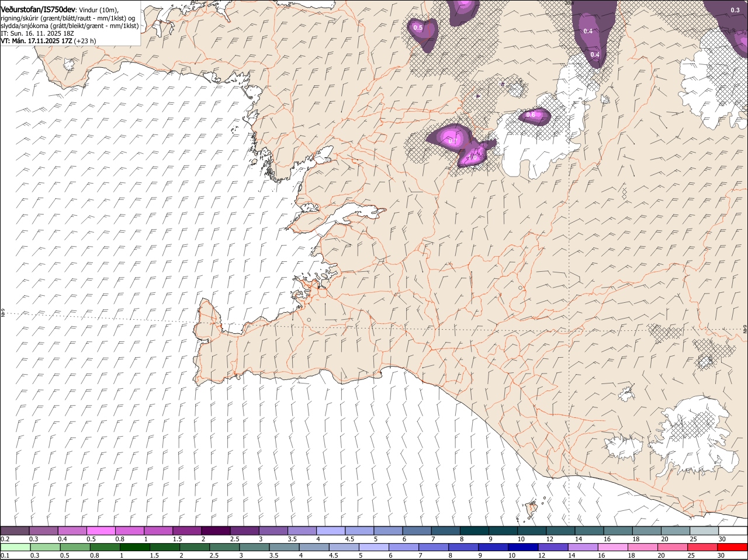The height and width of the screenshot is (560, 748).
Task: Choose the white swatch above upper-row label 30
Action: click(x=733, y=531)
